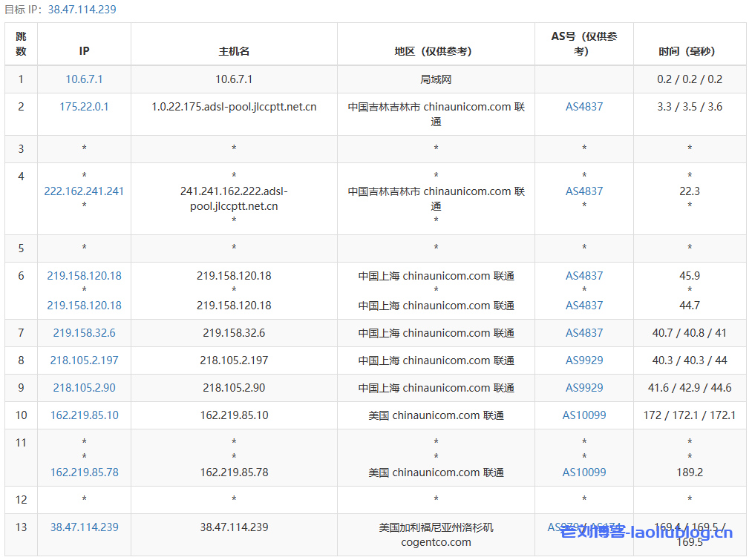Image resolution: width=752 pixels, height=560 pixels.
Task: Click the 38.47.114.239 link in hop 13
Action: [84, 527]
